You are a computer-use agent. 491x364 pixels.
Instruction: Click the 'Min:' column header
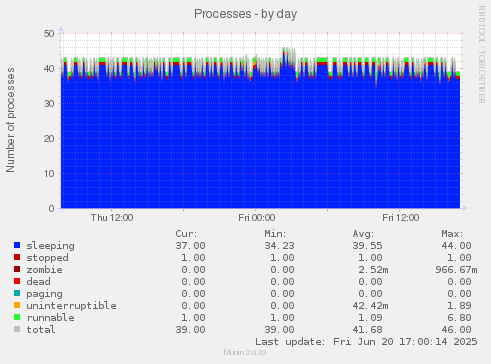[275, 234]
